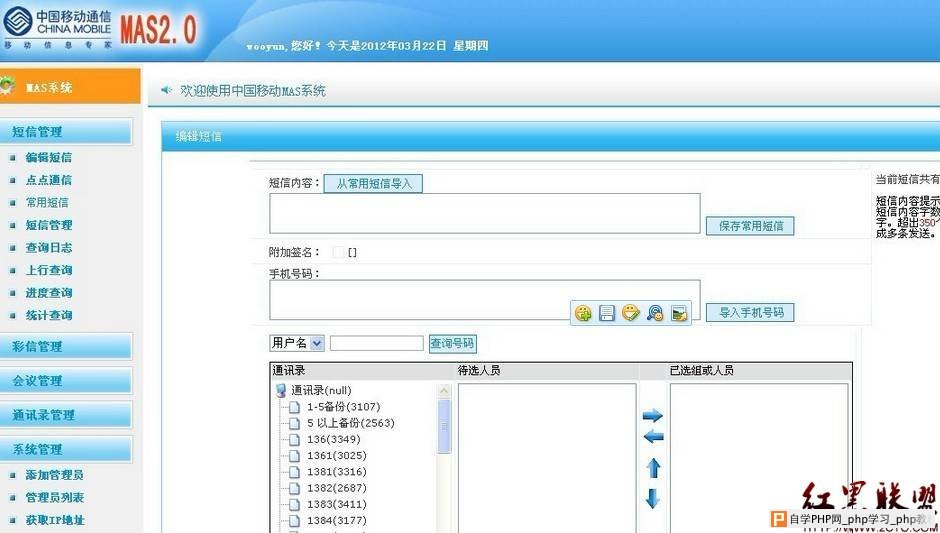
Task: Click the smiley-plus icon in floating toolbar
Action: tap(583, 313)
